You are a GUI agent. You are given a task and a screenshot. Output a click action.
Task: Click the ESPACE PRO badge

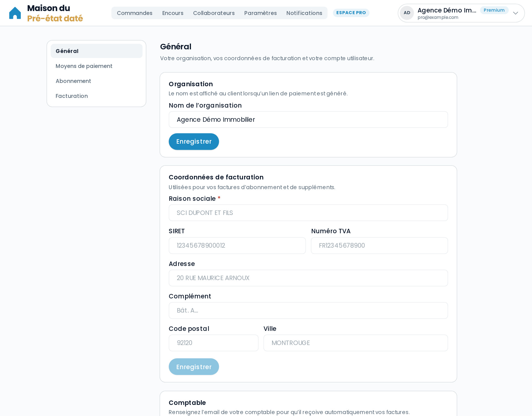351,13
